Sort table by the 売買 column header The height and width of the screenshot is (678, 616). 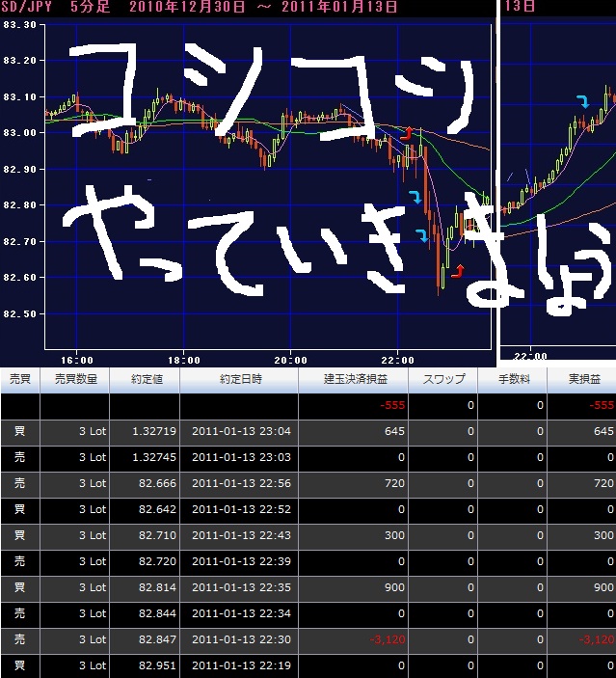click(20, 380)
